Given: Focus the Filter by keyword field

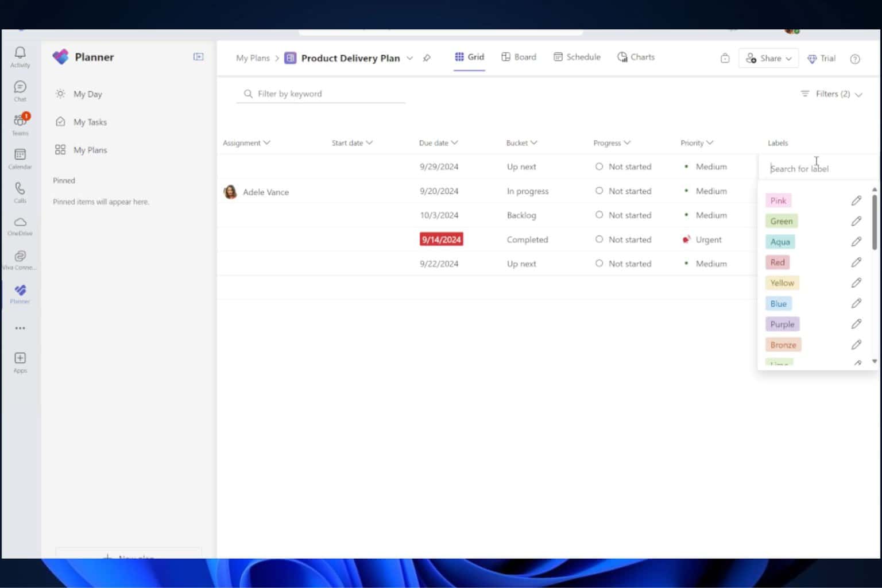Looking at the screenshot, I should tap(321, 94).
